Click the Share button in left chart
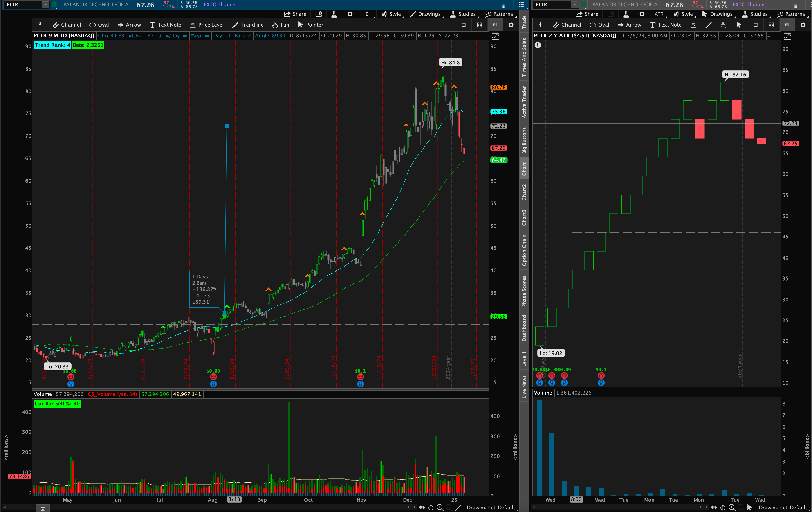Screen dimensions: 812x512 [295, 14]
